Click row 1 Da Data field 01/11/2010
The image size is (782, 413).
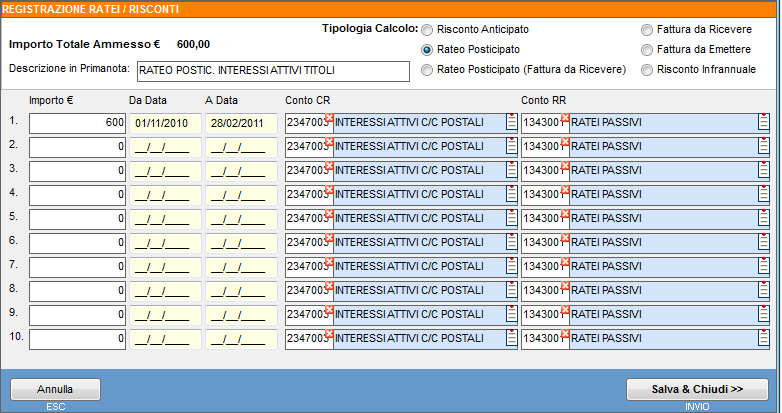(x=164, y=123)
